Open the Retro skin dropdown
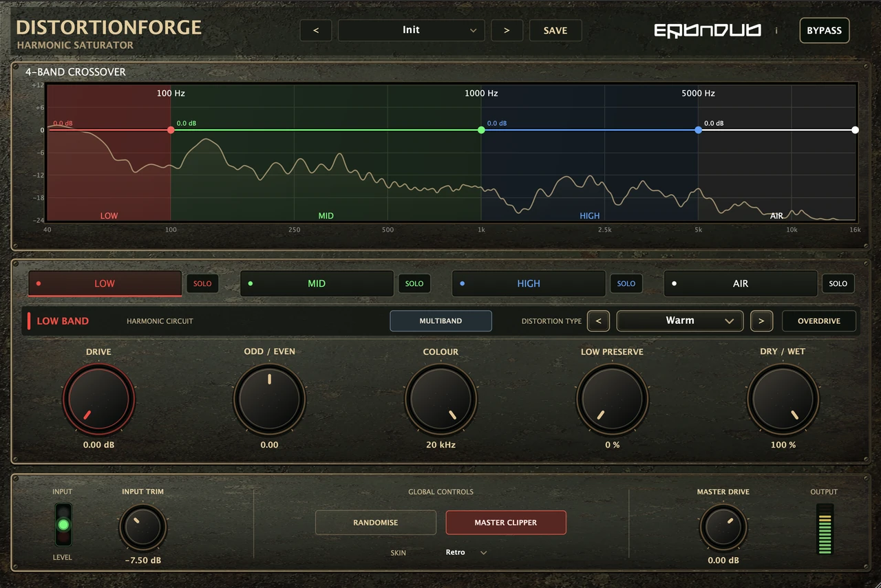 466,552
